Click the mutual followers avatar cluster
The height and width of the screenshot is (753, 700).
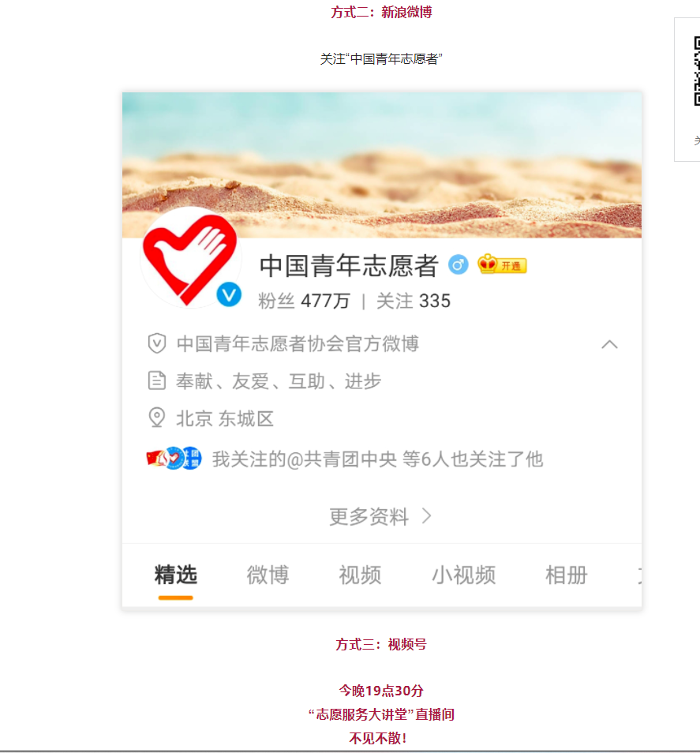coord(174,458)
